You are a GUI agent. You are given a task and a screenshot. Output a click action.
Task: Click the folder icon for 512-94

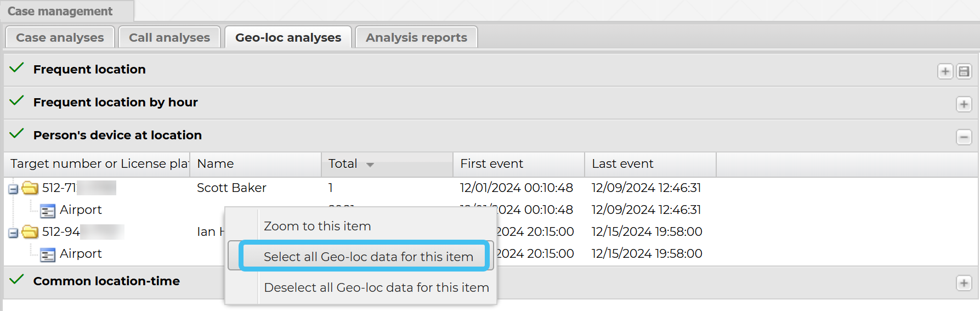(x=30, y=232)
